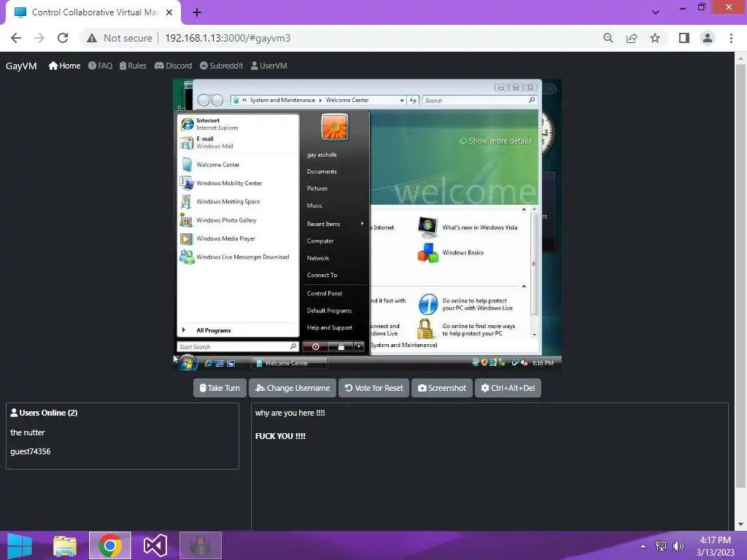Click the host volume tray icon
Screen dimensions: 747x560
[678, 545]
